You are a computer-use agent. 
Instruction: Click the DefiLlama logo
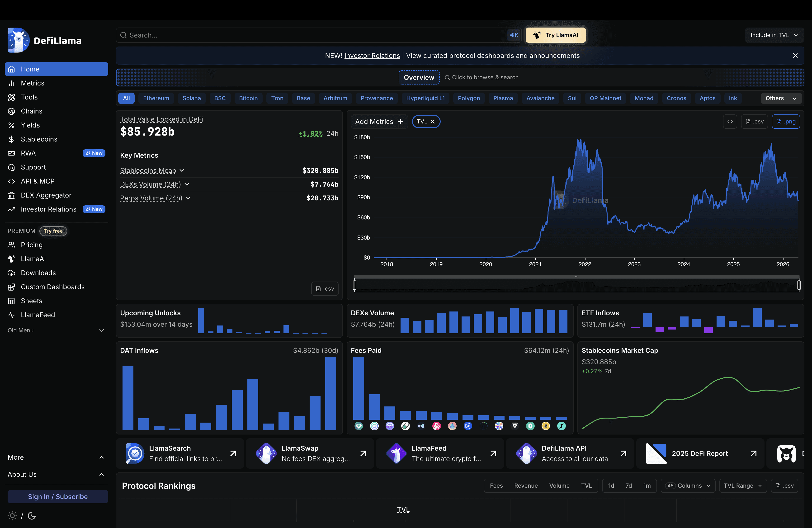(45, 40)
